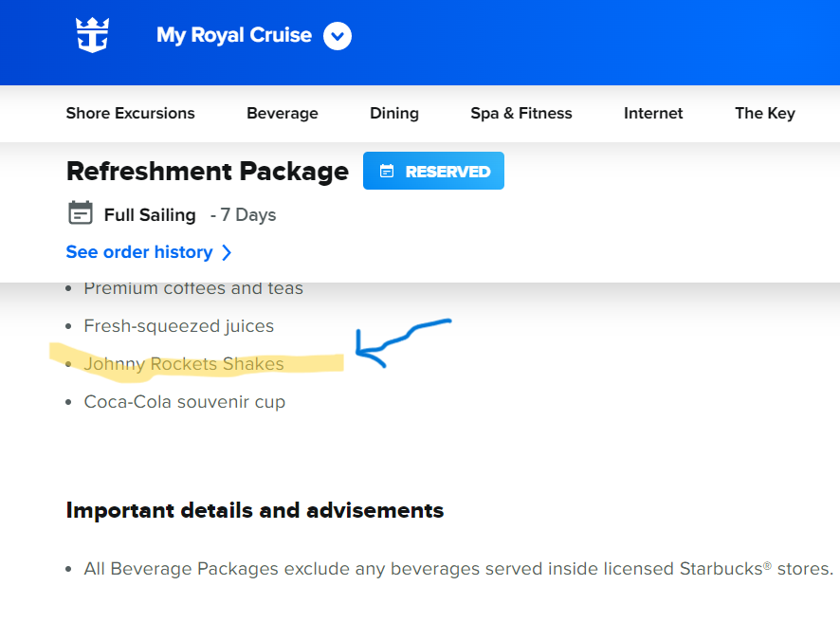Switch to the Internet tab

click(x=653, y=114)
